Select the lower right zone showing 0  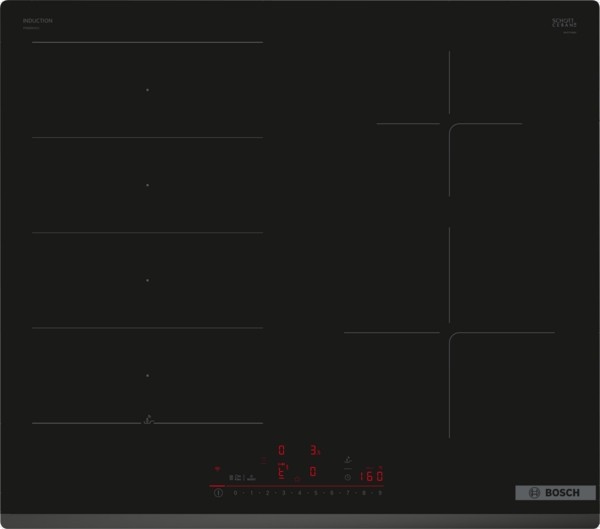(x=313, y=472)
